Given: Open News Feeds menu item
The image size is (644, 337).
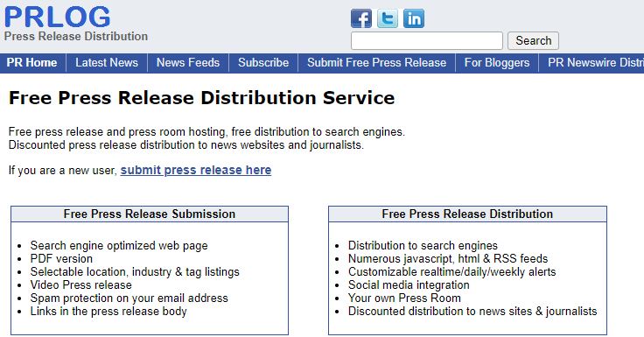Looking at the screenshot, I should pos(188,62).
